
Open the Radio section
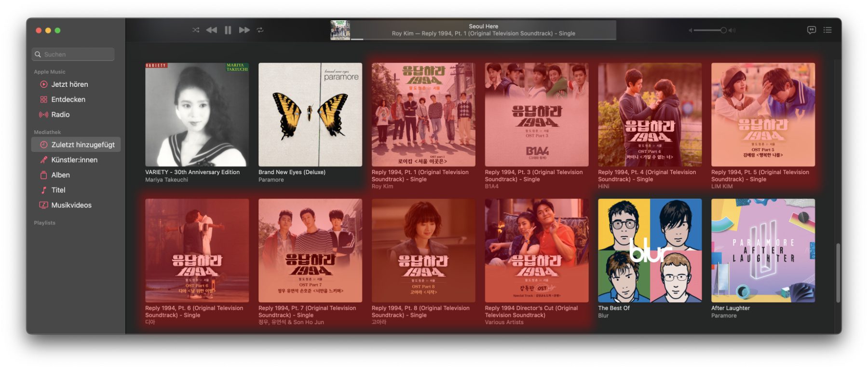coord(60,114)
